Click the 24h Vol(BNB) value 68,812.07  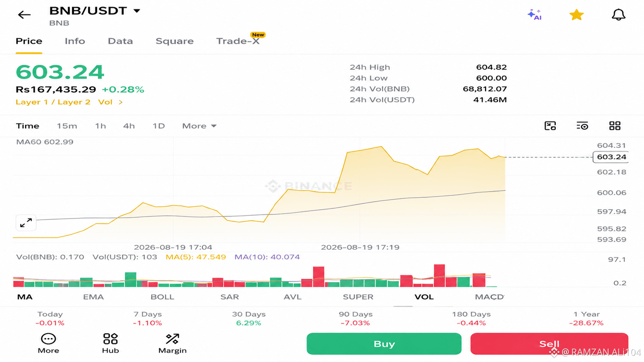coord(485,89)
